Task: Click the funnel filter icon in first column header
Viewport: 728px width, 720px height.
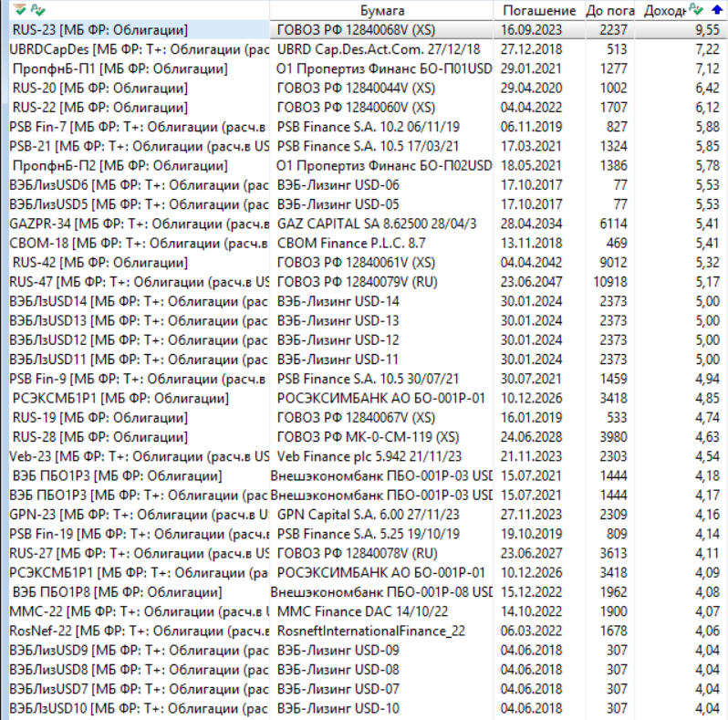Action: (x=19, y=9)
